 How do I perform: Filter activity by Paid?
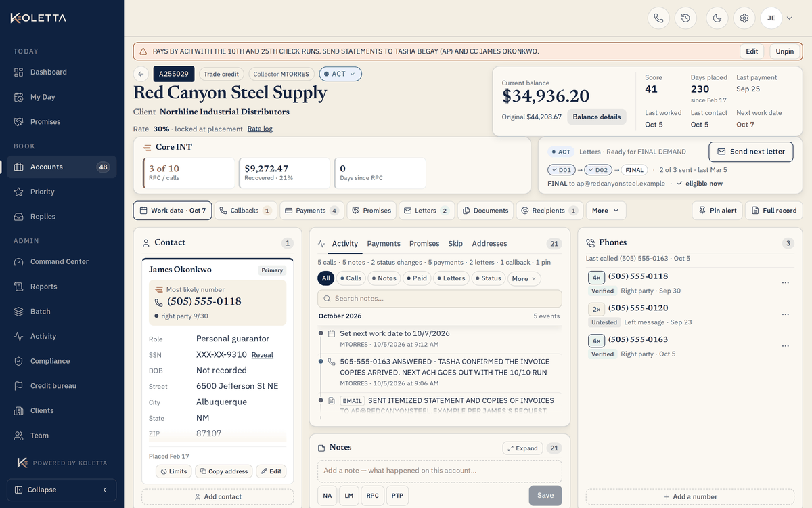tap(417, 278)
